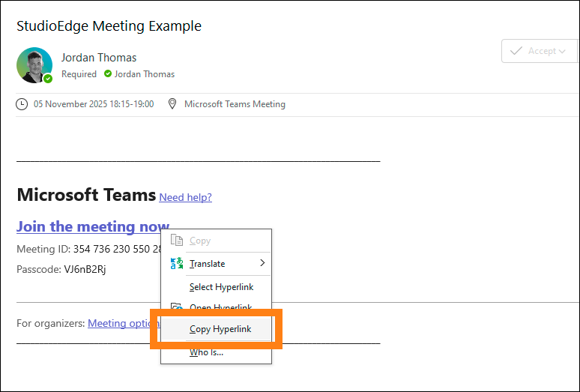Viewport: 580px width, 392px height.
Task: Click the StudioEdge Meeting Example subject title
Action: tap(109, 26)
